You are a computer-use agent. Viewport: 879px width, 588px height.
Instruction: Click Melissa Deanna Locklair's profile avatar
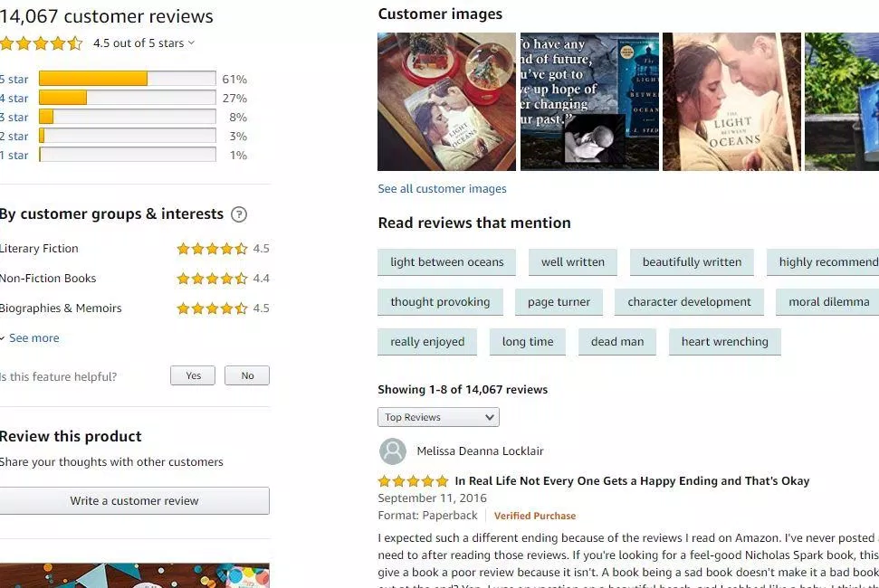click(392, 450)
